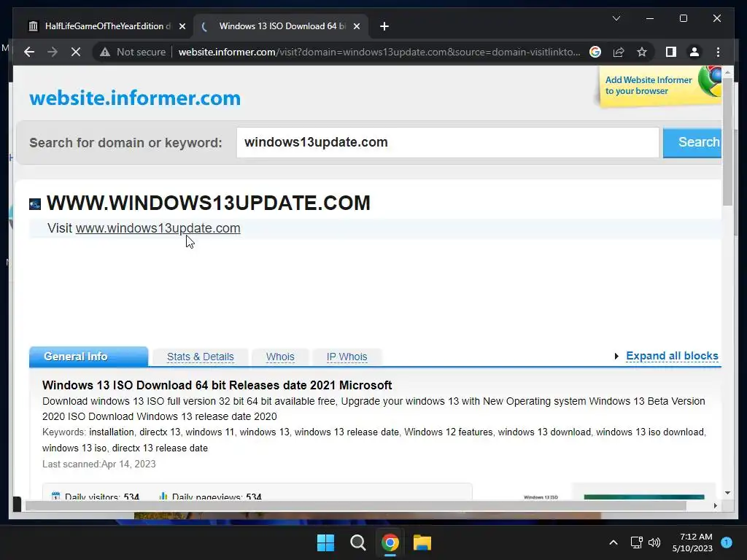Image resolution: width=747 pixels, height=560 pixels.
Task: Open Chrome three-dot menu
Action: point(718,52)
